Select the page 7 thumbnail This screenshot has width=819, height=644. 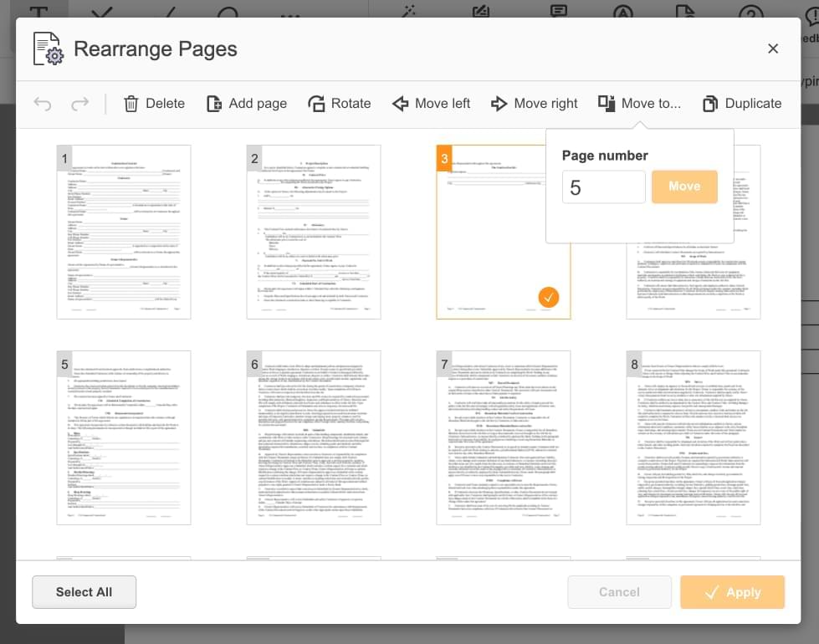503,437
